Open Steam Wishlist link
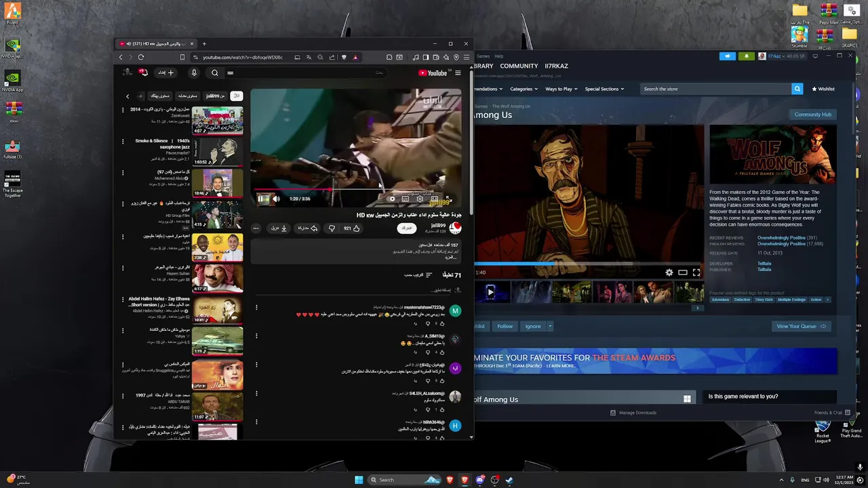868x488 pixels. point(823,89)
